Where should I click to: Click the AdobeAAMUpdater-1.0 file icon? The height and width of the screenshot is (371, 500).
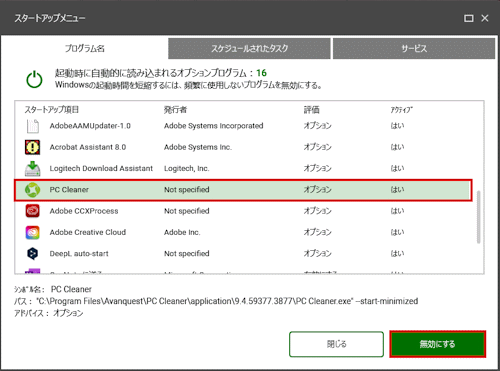(x=32, y=126)
